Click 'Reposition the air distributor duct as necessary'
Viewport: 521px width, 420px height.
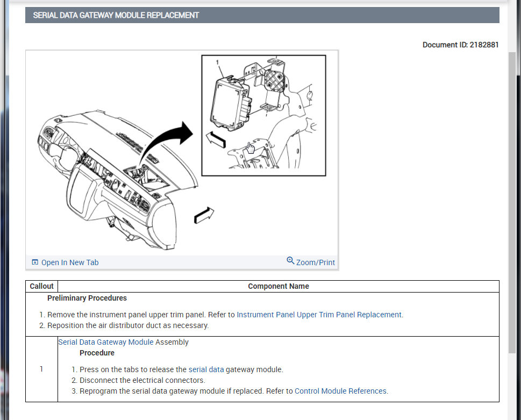(128, 326)
